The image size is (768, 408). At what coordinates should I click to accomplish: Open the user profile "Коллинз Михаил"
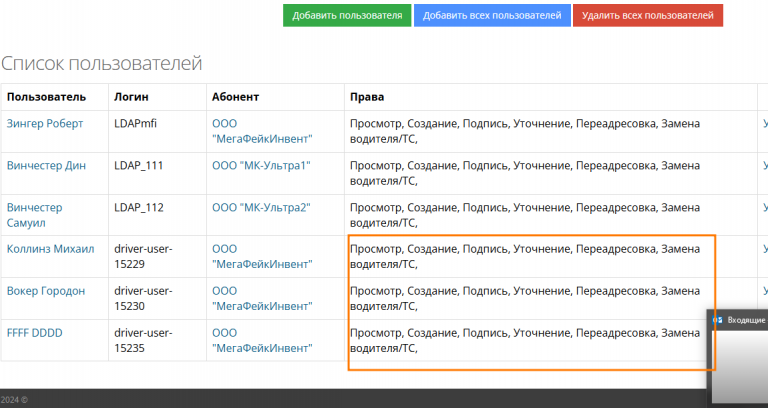tap(51, 249)
